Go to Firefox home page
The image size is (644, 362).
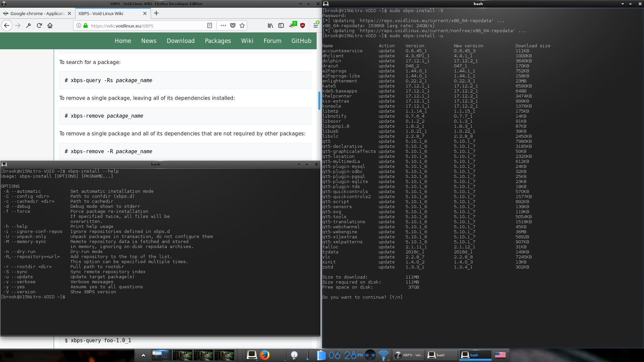[x=50, y=25]
